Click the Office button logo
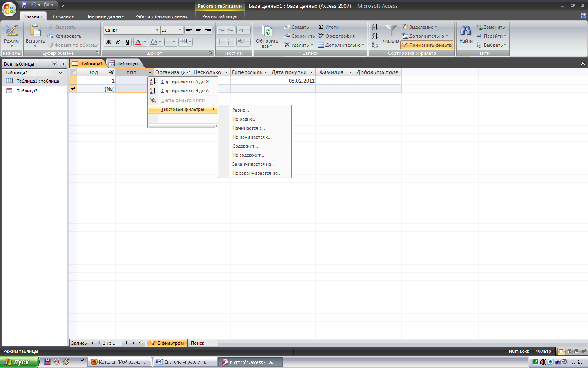This screenshot has width=588, height=368. pyautogui.click(x=9, y=9)
